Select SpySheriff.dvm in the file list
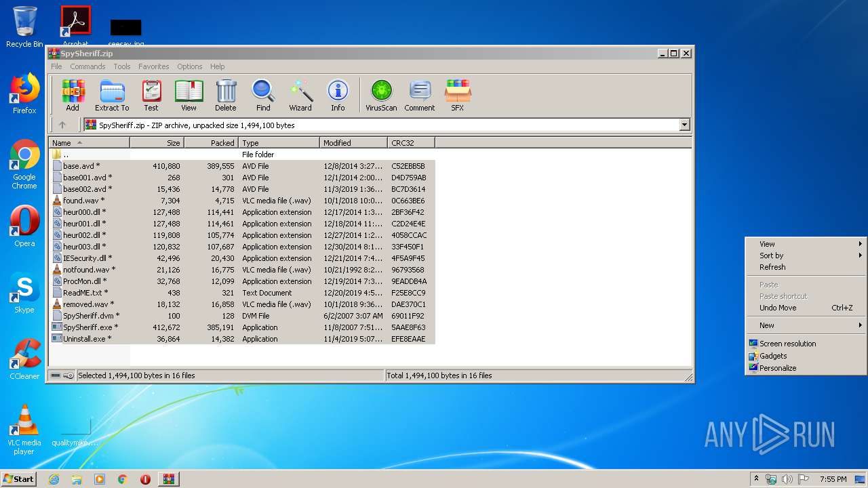The image size is (868, 488). tap(243, 316)
